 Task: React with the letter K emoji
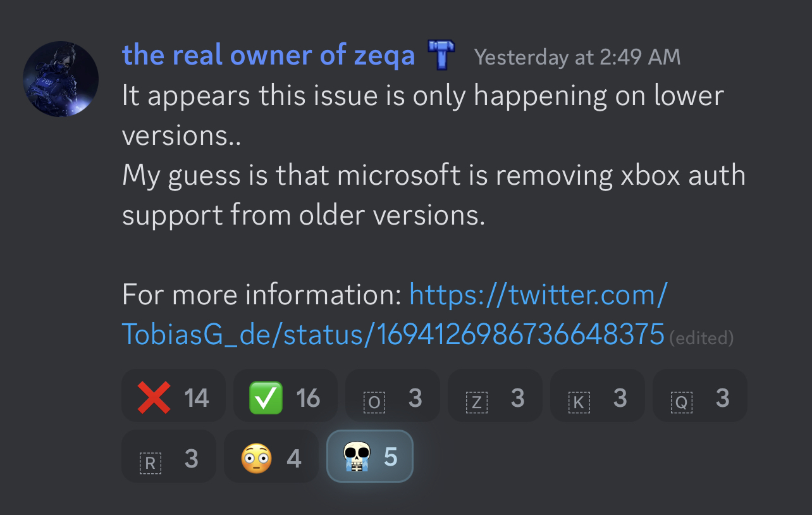click(x=597, y=397)
